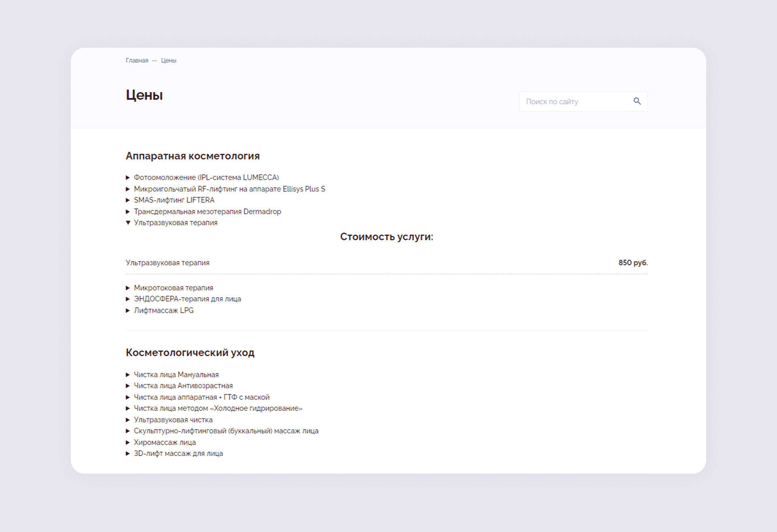Click the Цены breadcrumb link
The image size is (777, 532).
click(x=168, y=60)
